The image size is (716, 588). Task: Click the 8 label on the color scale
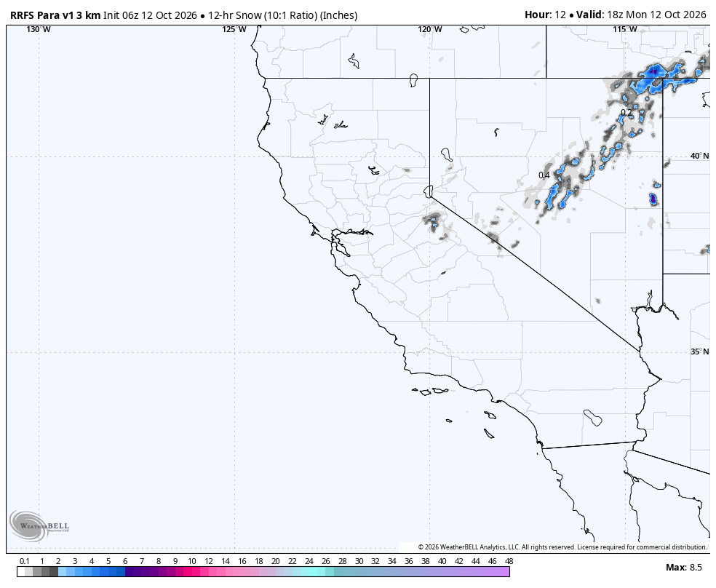coord(159,562)
